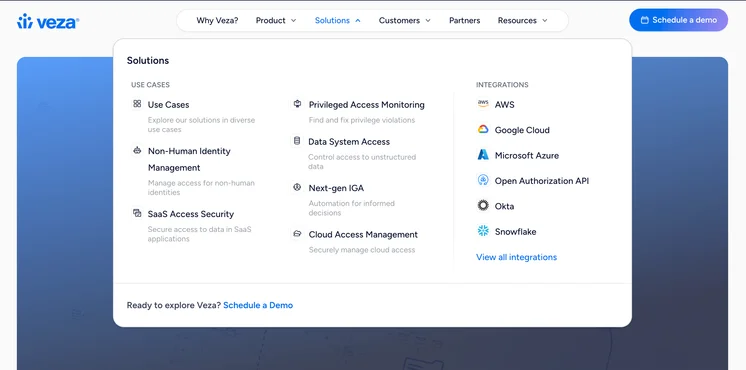Viewport: 746px width, 370px height.
Task: Open the Microsoft Azure integration link
Action: 527,156
